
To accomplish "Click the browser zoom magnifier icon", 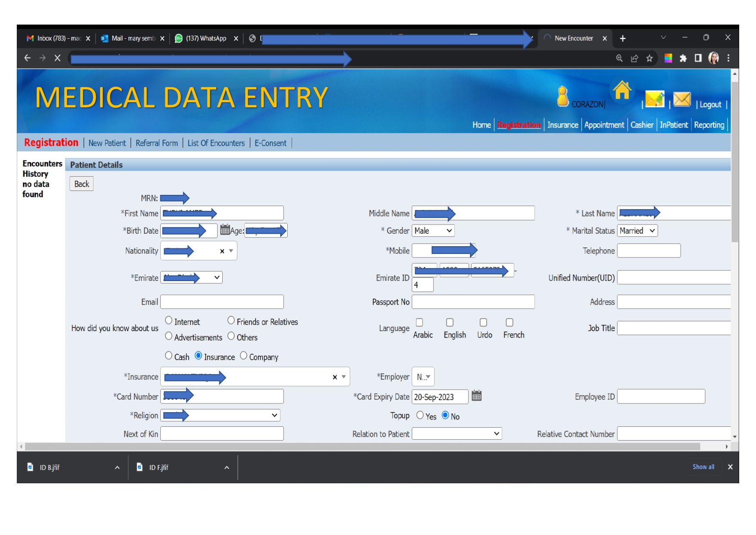I will 619,58.
